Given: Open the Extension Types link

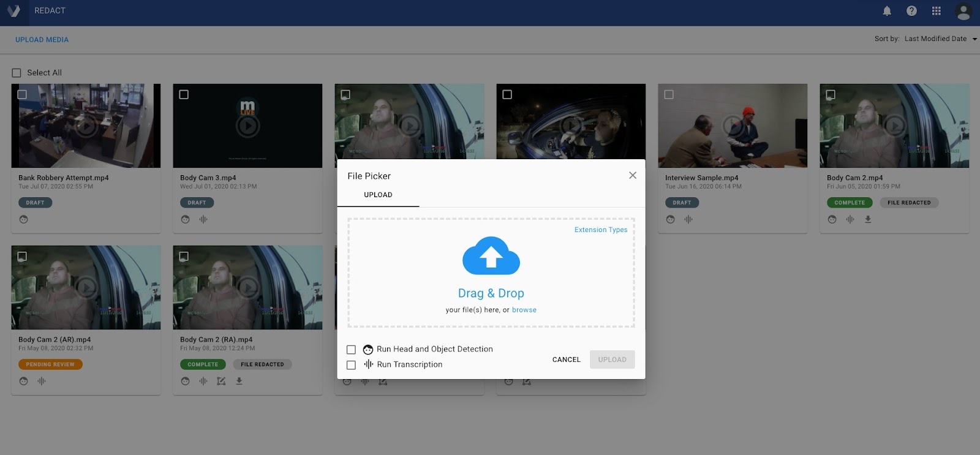Looking at the screenshot, I should coord(600,230).
